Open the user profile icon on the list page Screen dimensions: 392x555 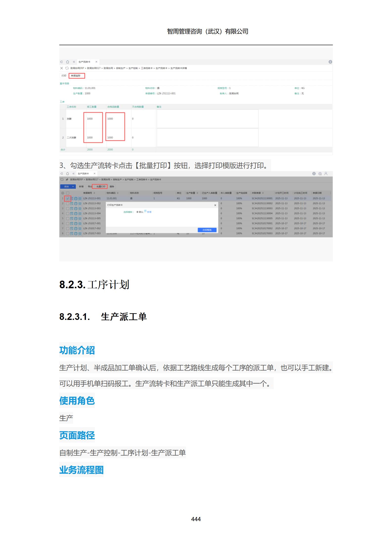click(326, 174)
